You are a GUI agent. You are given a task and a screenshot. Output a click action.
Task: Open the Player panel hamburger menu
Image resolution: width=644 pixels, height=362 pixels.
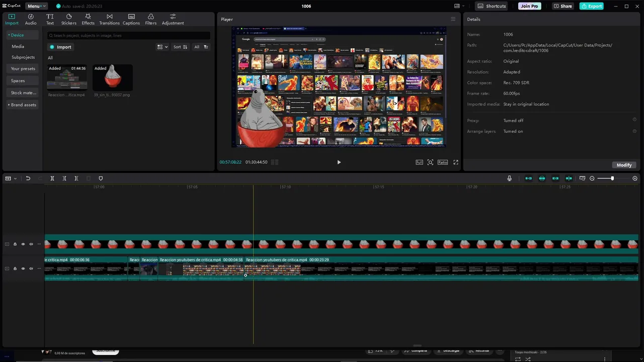pos(453,19)
